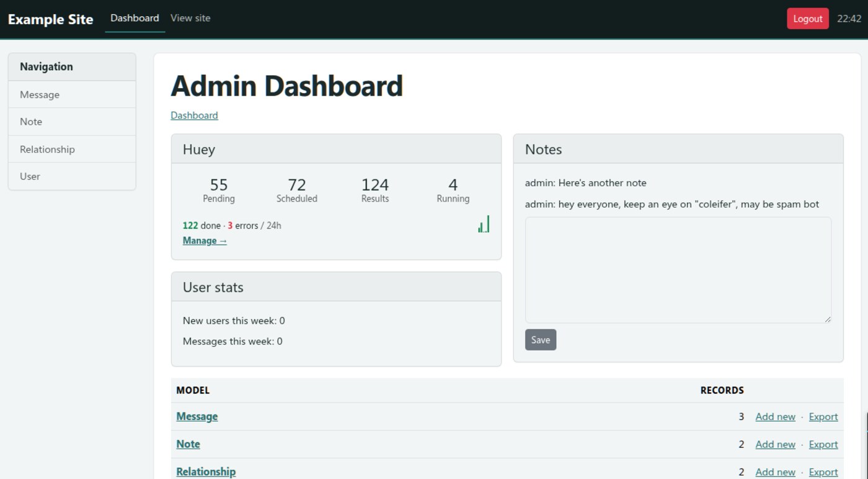Click 'Messages this week: 0'

[x=232, y=341]
